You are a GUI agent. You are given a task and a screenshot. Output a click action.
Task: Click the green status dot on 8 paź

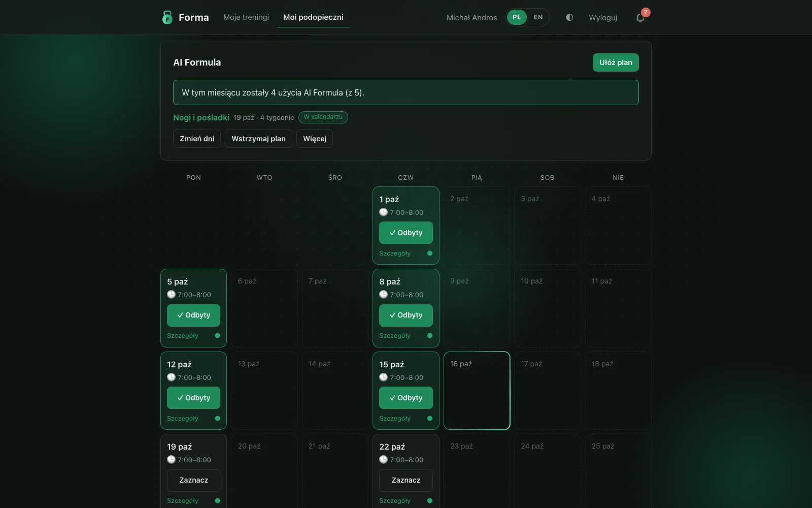(430, 335)
